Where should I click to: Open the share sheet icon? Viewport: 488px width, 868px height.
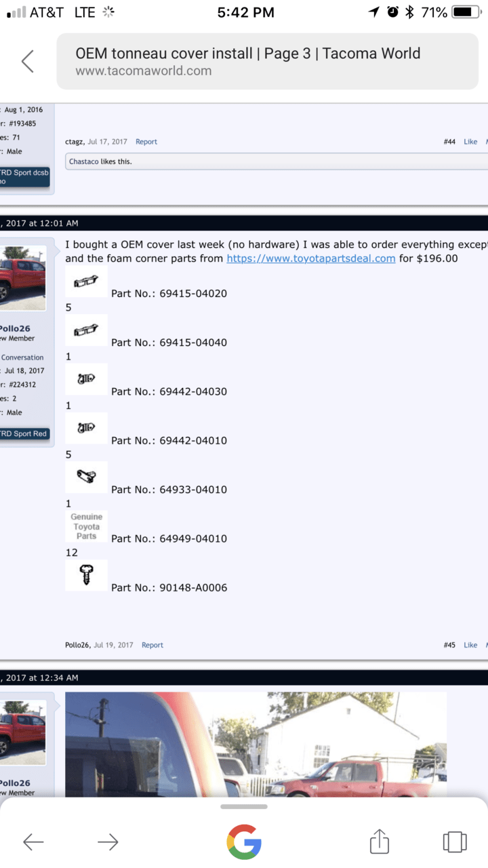coord(380,841)
